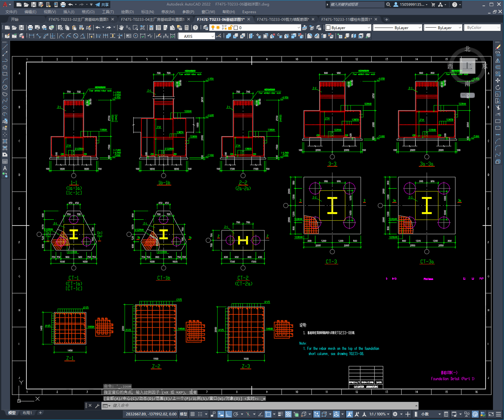Click the QuickCalc calculator icon
Viewport: 504px width, 420px height.
click(187, 28)
